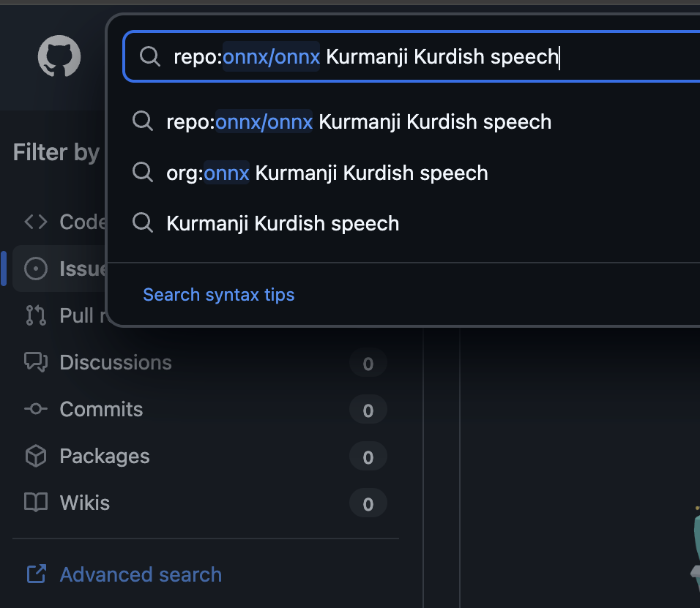Screen dimensions: 700x608
Task: Open the Advanced search link
Action: click(141, 574)
